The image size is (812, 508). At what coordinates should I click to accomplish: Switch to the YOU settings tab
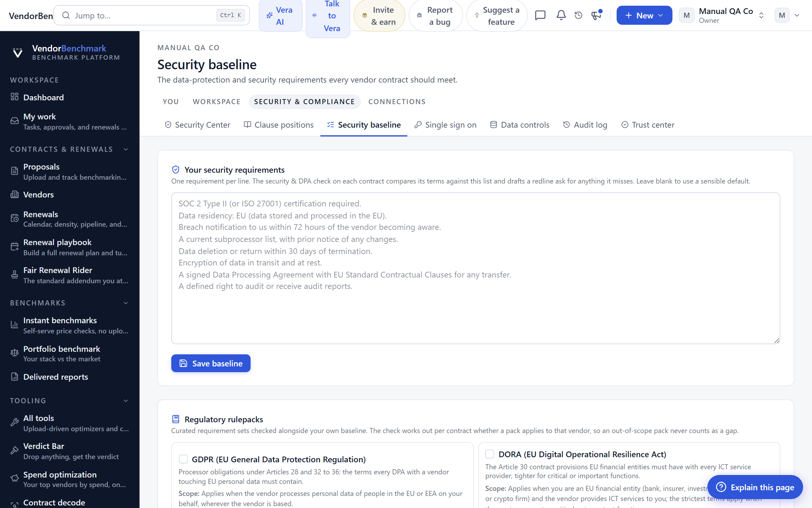pos(171,102)
